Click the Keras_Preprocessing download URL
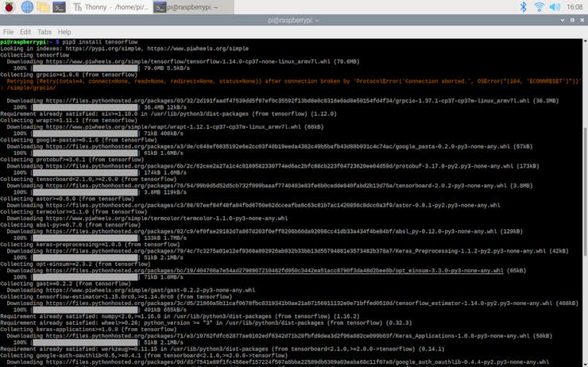Screen dimensions: 588x367 pos(296,251)
